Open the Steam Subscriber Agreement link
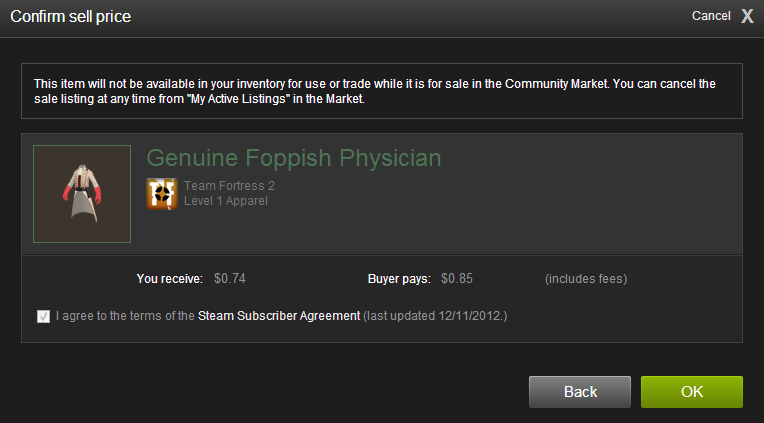Image resolution: width=764 pixels, height=423 pixels. tap(278, 316)
